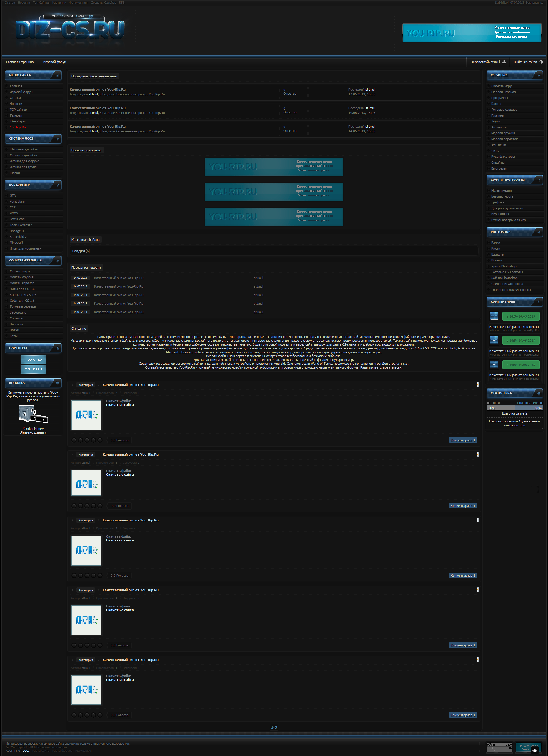Open the Minecraft games link
548x756 pixels.
point(16,243)
